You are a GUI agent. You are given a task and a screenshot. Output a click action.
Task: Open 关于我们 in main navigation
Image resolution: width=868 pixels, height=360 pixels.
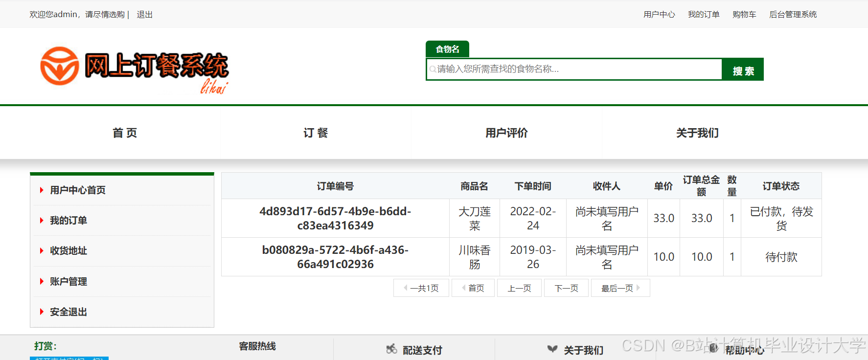[697, 133]
